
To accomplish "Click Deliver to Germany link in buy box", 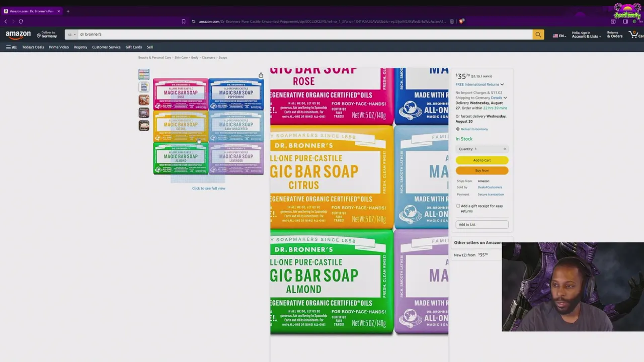I will (x=474, y=129).
